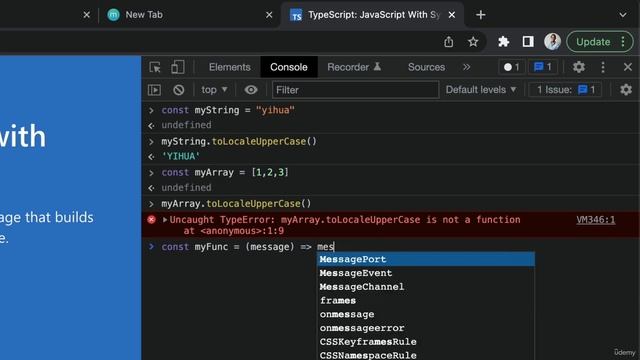Show the console sidebar
Image resolution: width=640 pixels, height=360 pixels.
pyautogui.click(x=154, y=90)
